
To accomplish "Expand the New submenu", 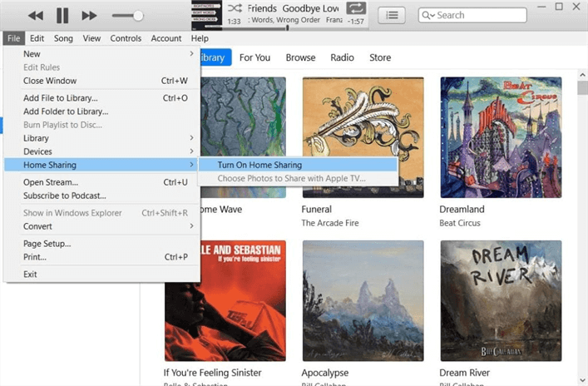I will (x=101, y=54).
